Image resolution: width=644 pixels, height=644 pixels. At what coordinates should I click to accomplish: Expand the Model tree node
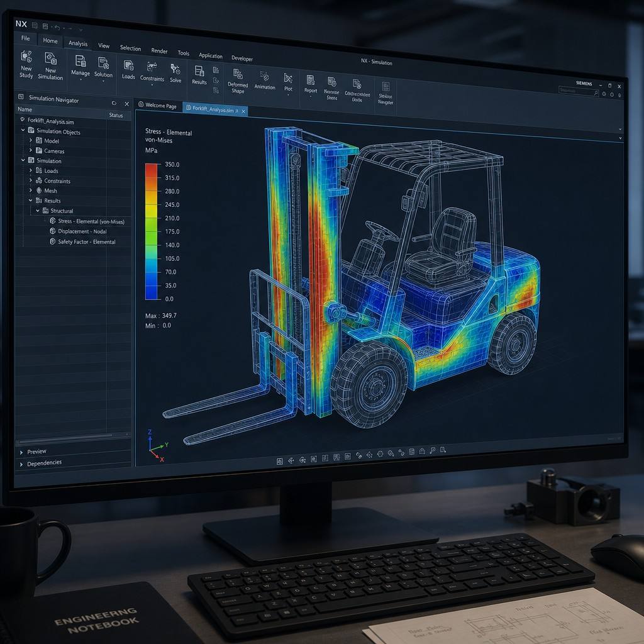pyautogui.click(x=30, y=140)
